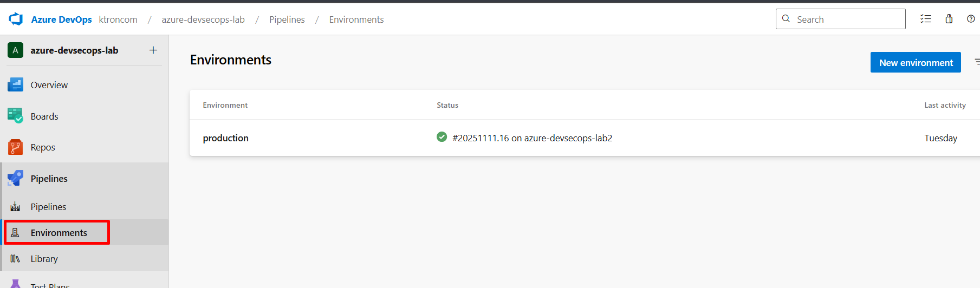
Task: Click the green success status icon
Action: tap(442, 137)
